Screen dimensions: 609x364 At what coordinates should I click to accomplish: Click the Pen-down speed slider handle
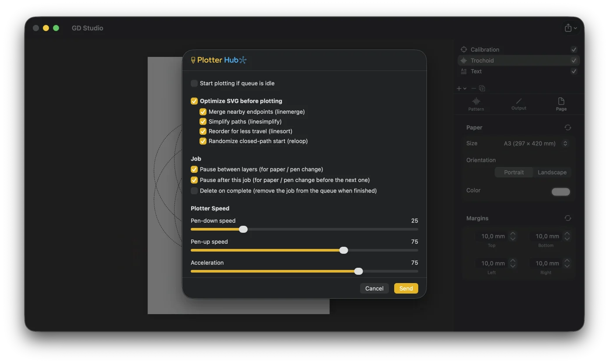(243, 229)
